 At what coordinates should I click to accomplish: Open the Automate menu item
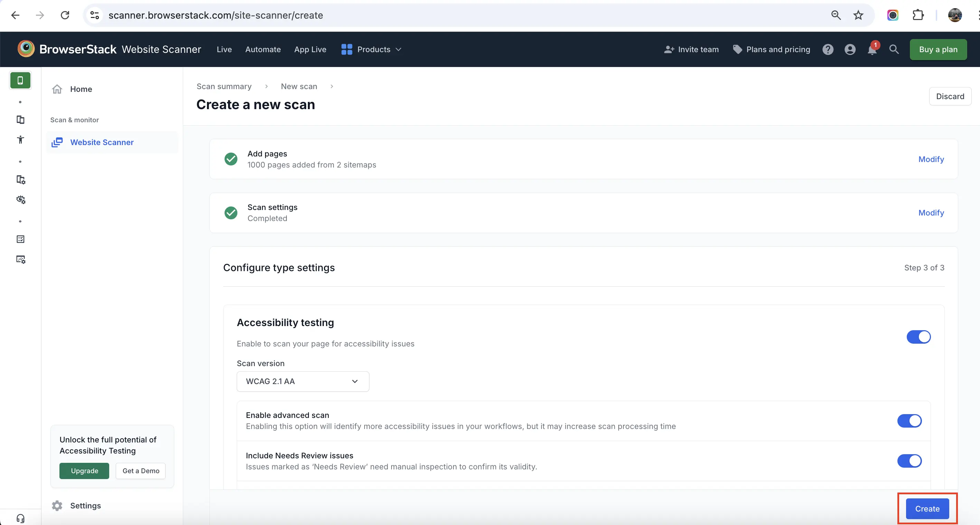pyautogui.click(x=263, y=49)
